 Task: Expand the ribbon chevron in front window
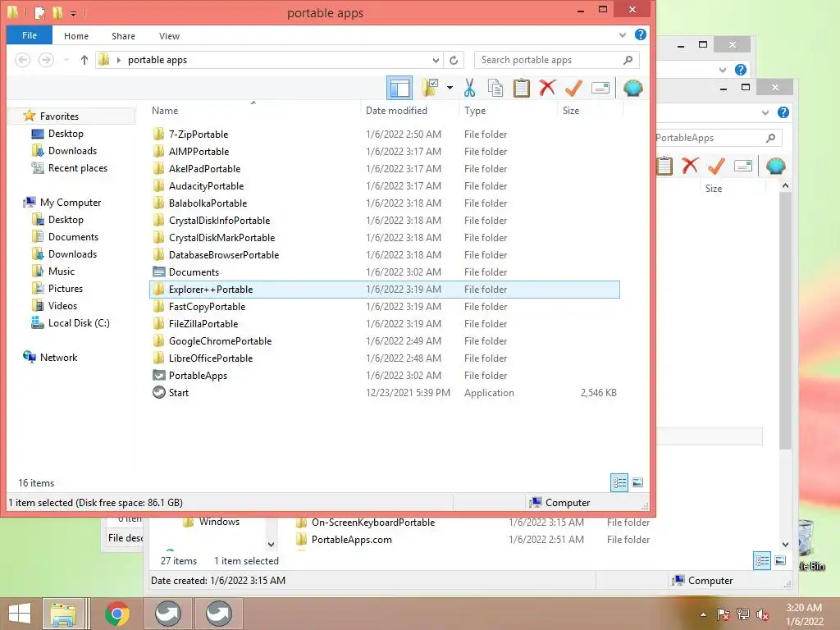coord(623,35)
